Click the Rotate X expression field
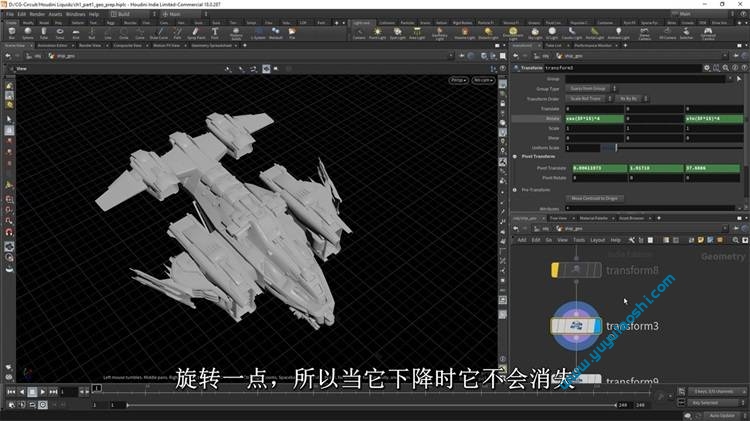The width and height of the screenshot is (750, 421). tap(595, 119)
